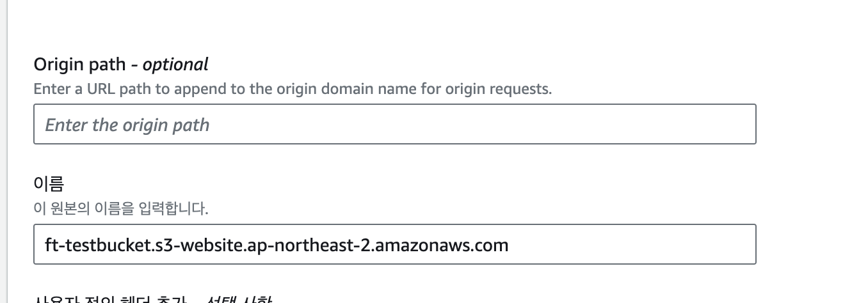Click the 이름 field label
Image resolution: width=868 pixels, height=303 pixels.
point(49,185)
